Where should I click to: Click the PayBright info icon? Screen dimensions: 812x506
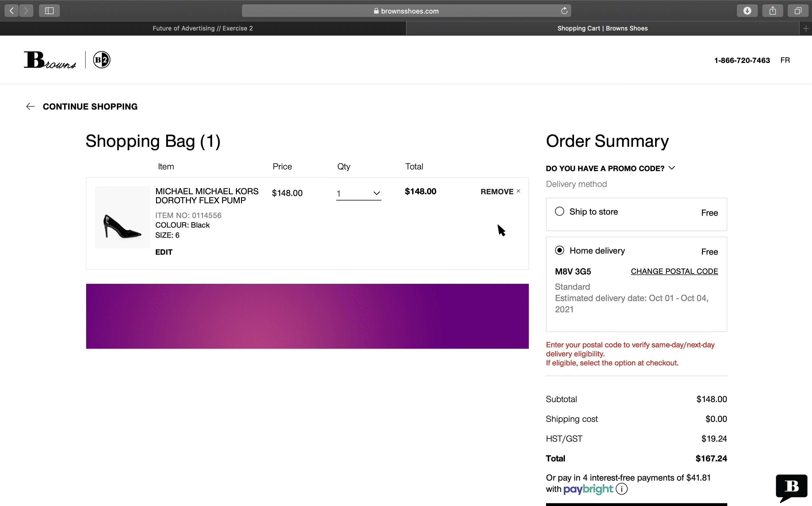coord(622,489)
